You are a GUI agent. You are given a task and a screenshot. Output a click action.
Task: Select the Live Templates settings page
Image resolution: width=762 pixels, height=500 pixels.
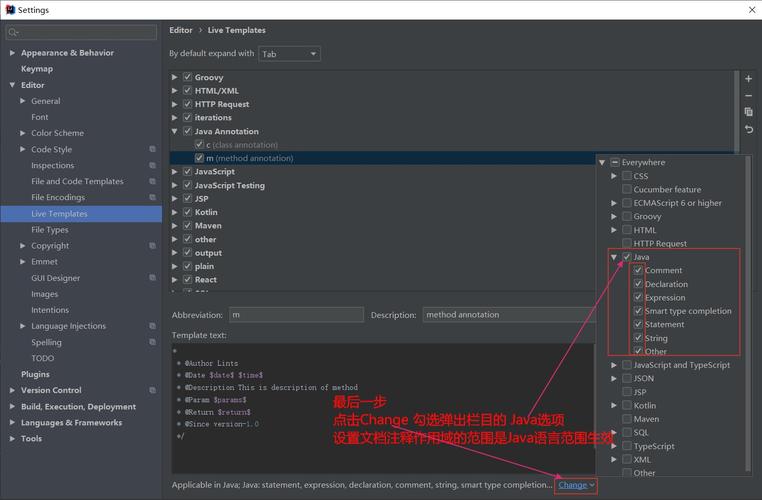[x=81, y=213]
